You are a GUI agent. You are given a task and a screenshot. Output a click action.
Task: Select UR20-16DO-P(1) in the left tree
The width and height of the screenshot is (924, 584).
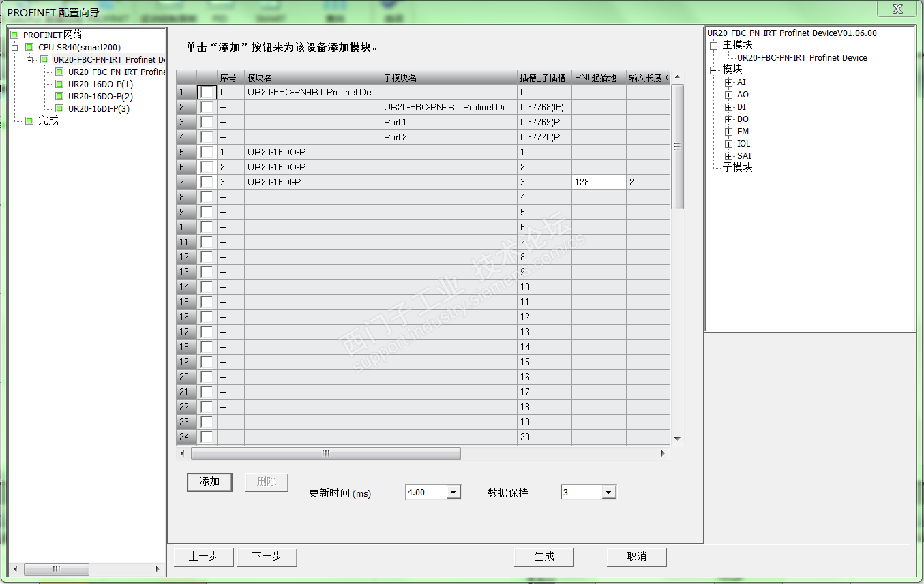click(100, 84)
